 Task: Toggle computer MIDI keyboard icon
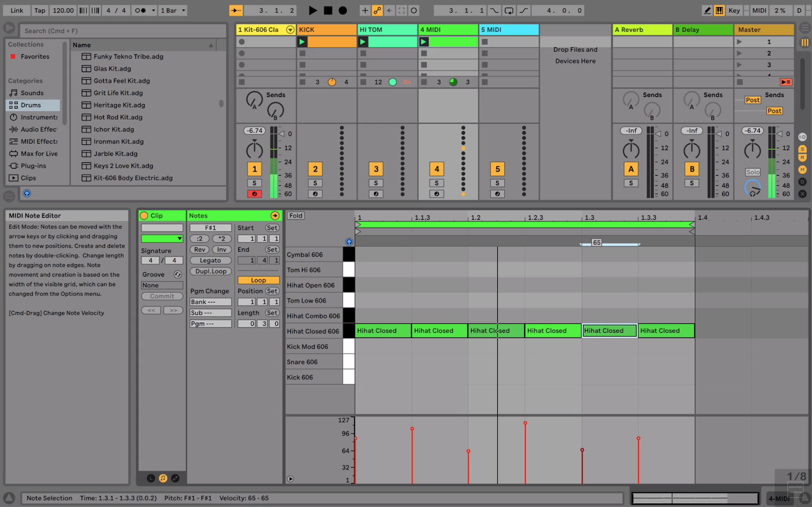point(719,10)
